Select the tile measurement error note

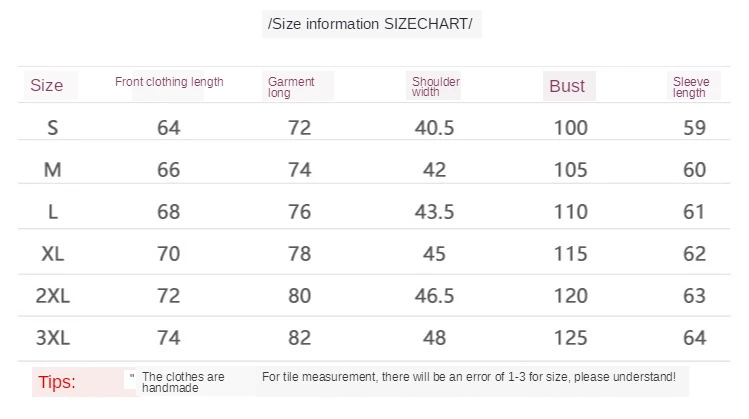coord(468,377)
